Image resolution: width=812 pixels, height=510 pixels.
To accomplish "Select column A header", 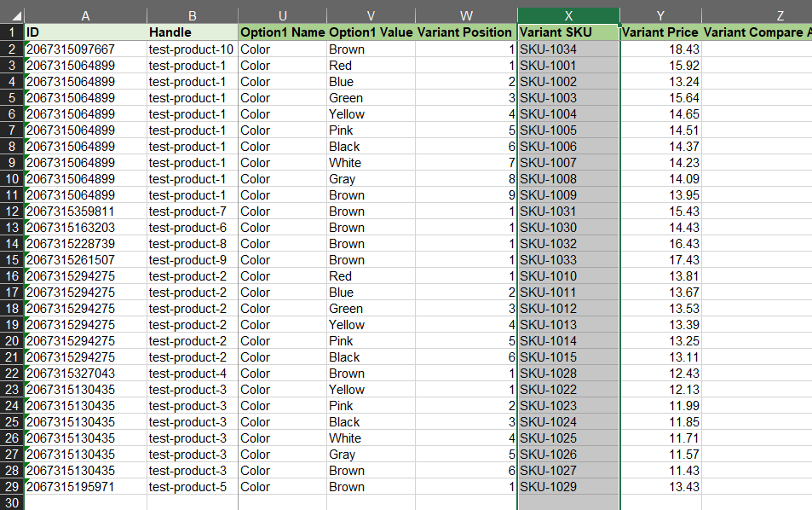I will pos(85,15).
